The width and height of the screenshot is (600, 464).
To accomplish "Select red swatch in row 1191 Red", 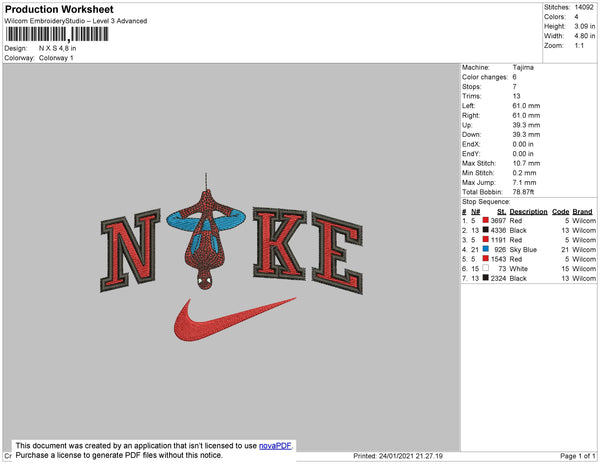I will (486, 239).
